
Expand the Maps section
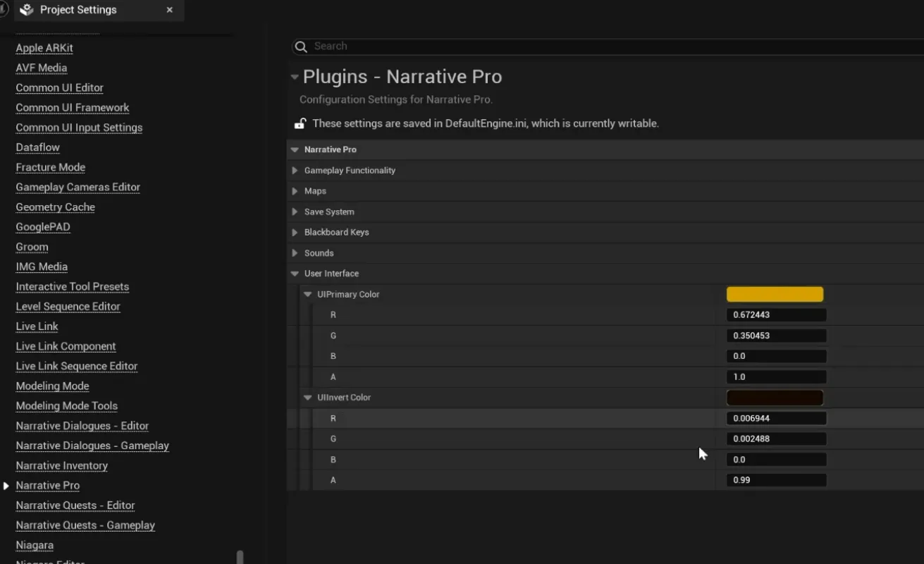pyautogui.click(x=295, y=191)
